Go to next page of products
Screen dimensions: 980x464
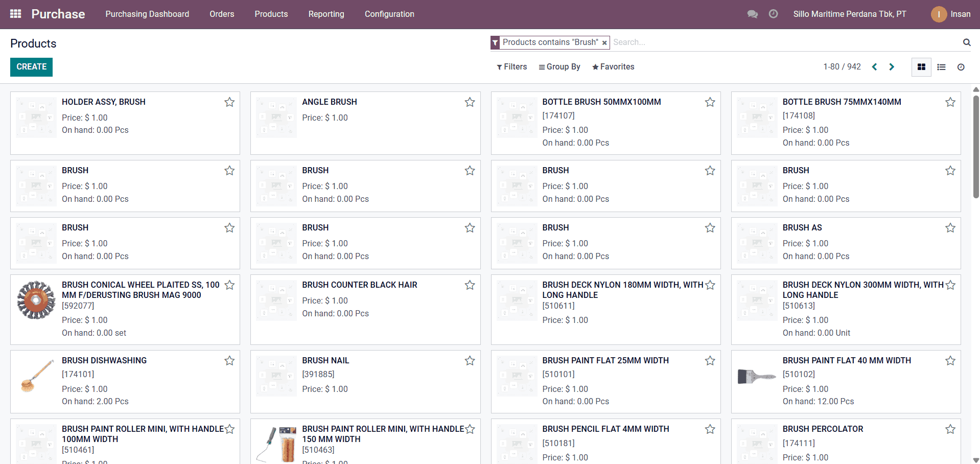[892, 67]
